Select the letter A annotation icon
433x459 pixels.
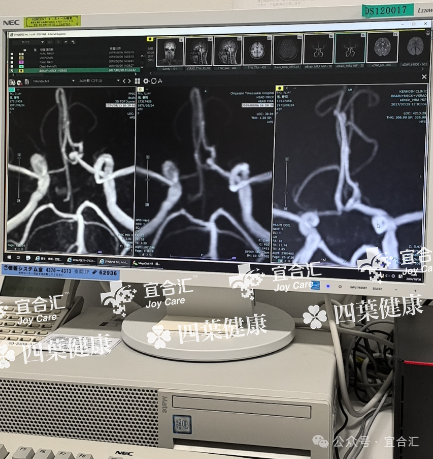coord(160,81)
